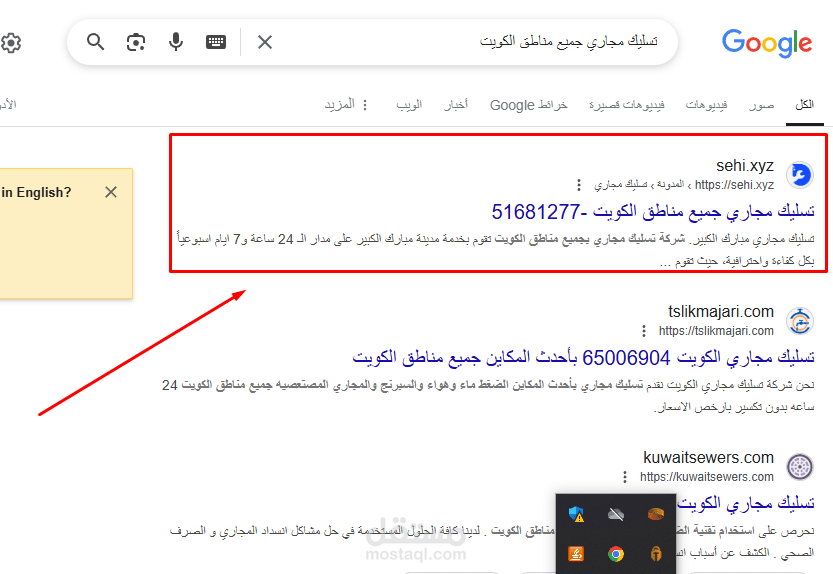
Task: Click the sehi.xyz site name text
Action: (745, 166)
